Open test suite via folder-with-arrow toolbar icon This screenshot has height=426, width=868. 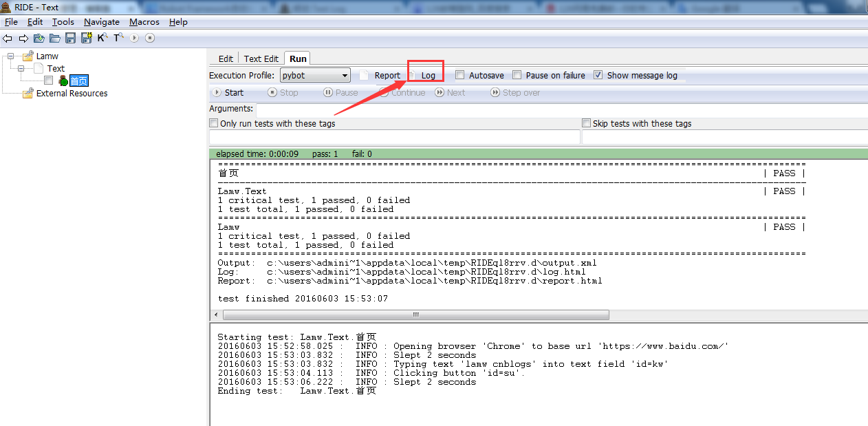click(39, 38)
